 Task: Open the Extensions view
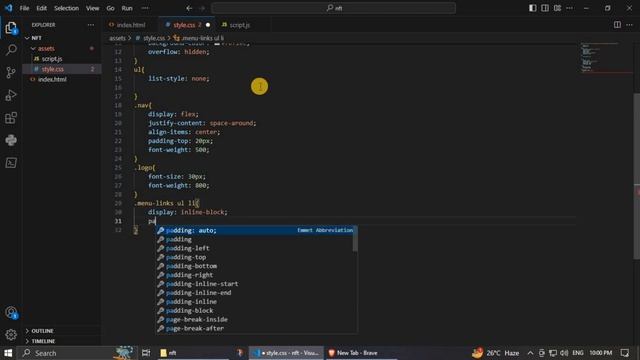pos(11,118)
